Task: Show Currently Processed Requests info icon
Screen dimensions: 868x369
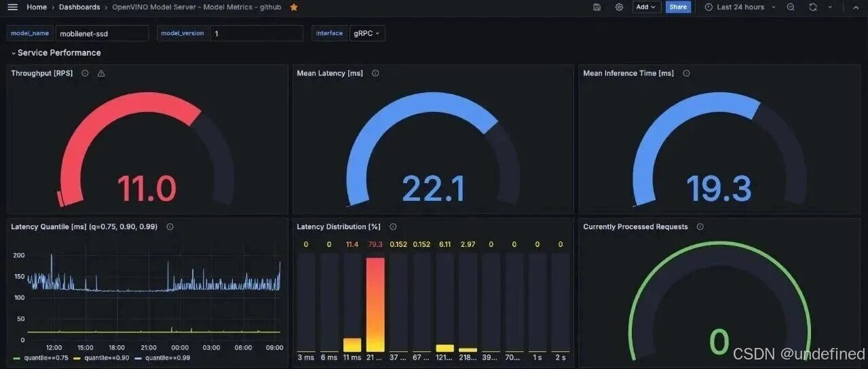Action: click(700, 227)
